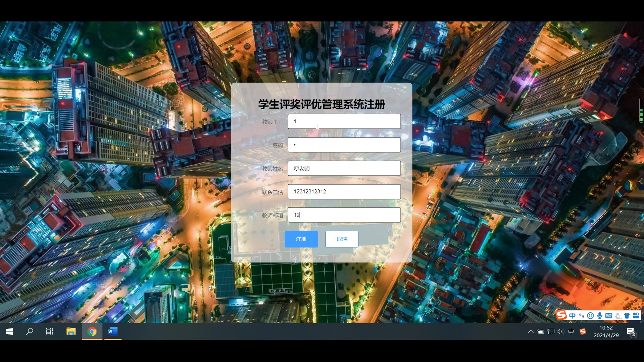Click the 联系电话 phone number field
The width and height of the screenshot is (644, 362).
pos(344,192)
